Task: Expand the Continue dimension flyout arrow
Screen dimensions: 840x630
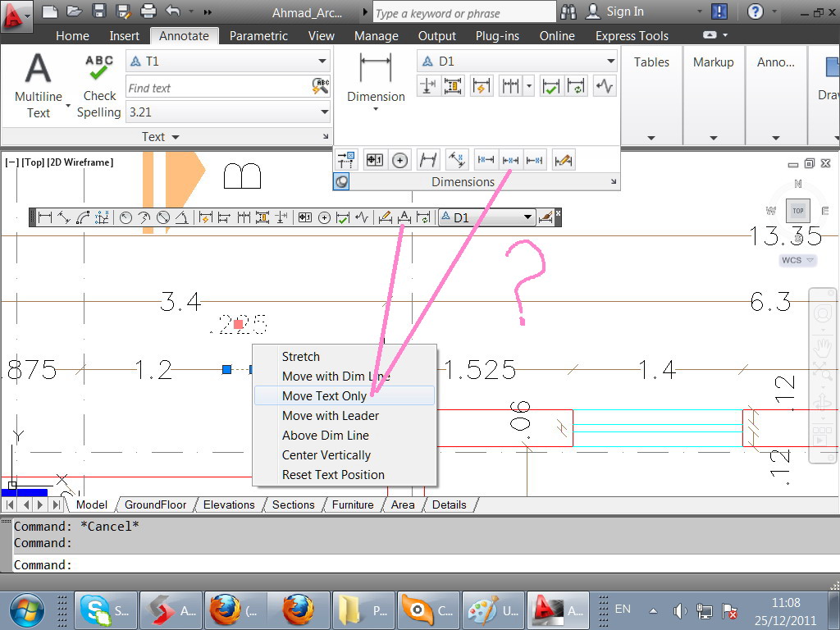Action: (529, 85)
